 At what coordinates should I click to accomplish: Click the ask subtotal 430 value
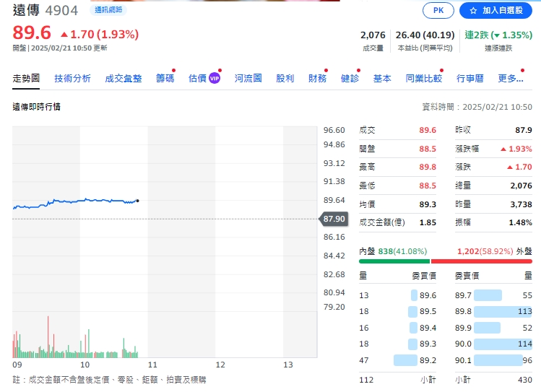525,380
